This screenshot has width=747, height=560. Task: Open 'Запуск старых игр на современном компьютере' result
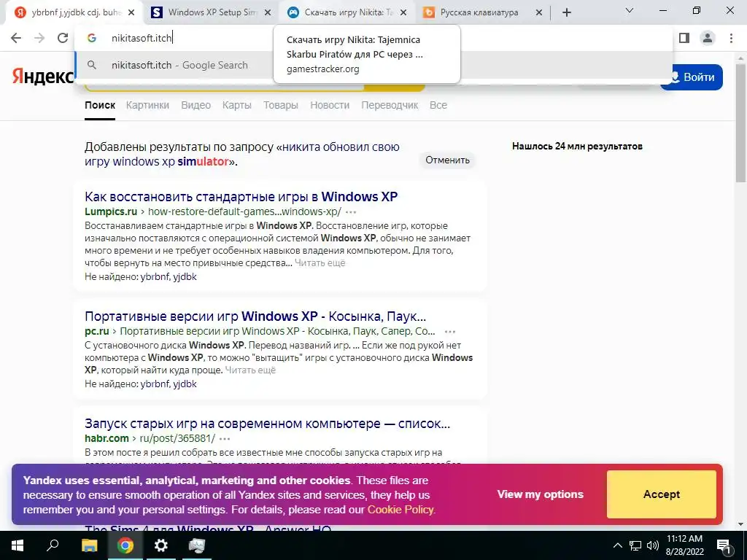(x=267, y=424)
